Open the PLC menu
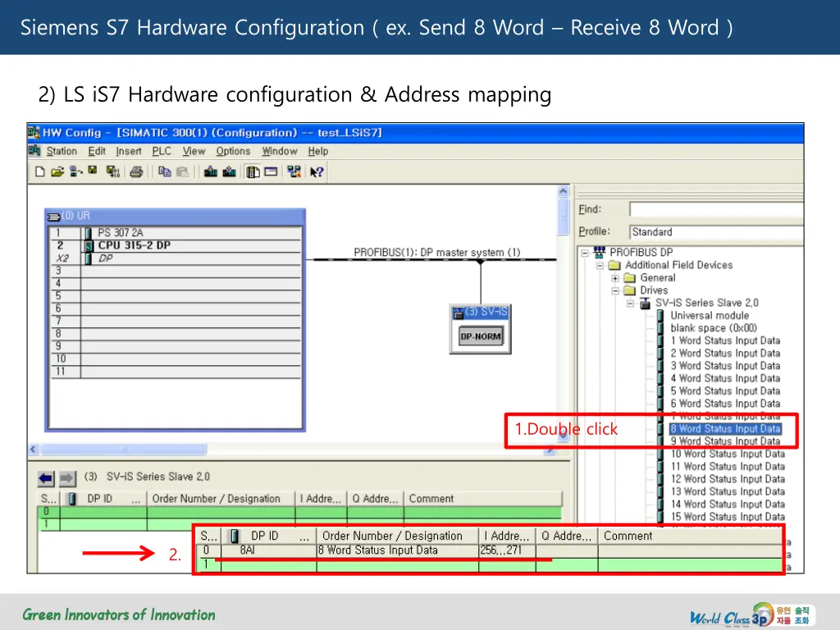The width and height of the screenshot is (840, 630). pyautogui.click(x=162, y=151)
